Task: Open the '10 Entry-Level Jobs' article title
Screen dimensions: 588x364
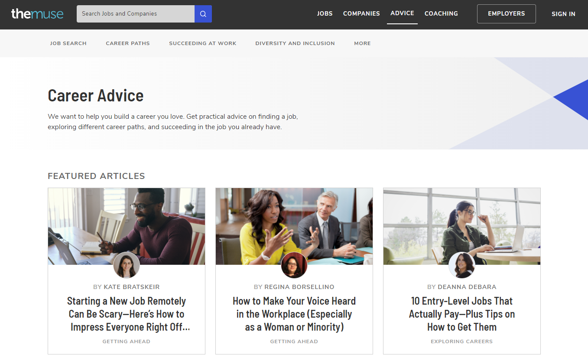Action: coord(462,314)
